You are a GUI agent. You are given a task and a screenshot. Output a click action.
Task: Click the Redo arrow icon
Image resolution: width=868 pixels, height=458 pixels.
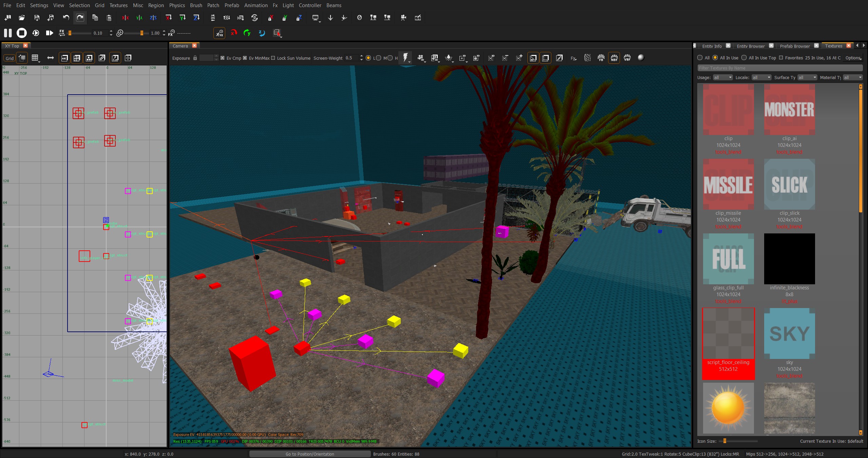80,18
